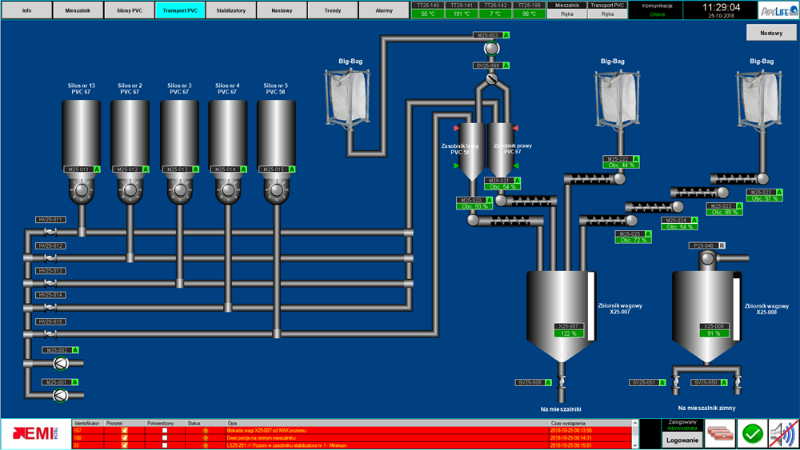The width and height of the screenshot is (800, 450).
Task: Click X25-007 weight tank 122 % value
Action: click(568, 334)
